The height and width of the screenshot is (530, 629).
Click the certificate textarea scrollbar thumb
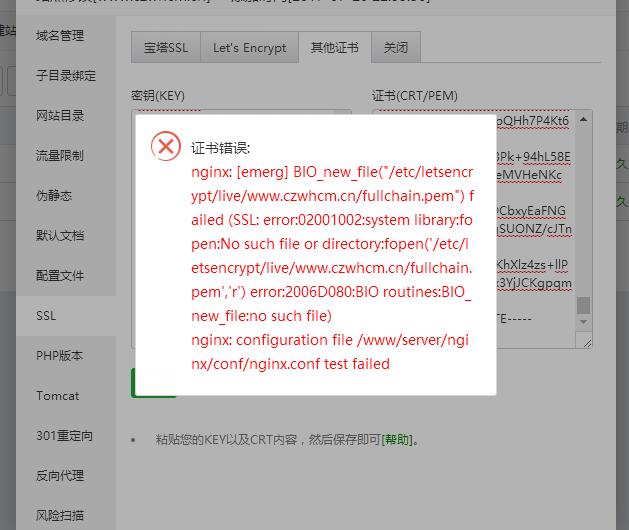tap(583, 305)
